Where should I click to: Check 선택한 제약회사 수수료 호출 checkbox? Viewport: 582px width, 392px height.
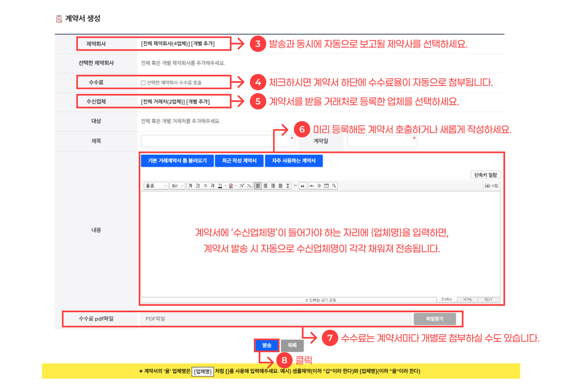pyautogui.click(x=143, y=83)
